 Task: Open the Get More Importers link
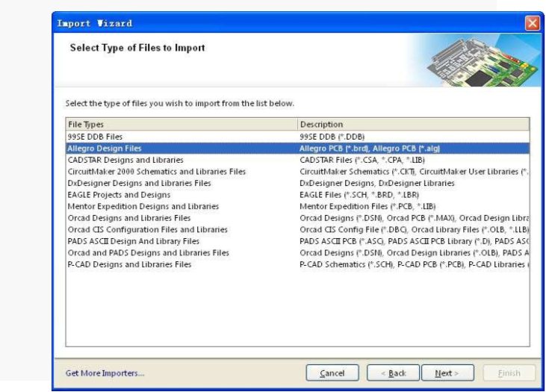tap(105, 373)
